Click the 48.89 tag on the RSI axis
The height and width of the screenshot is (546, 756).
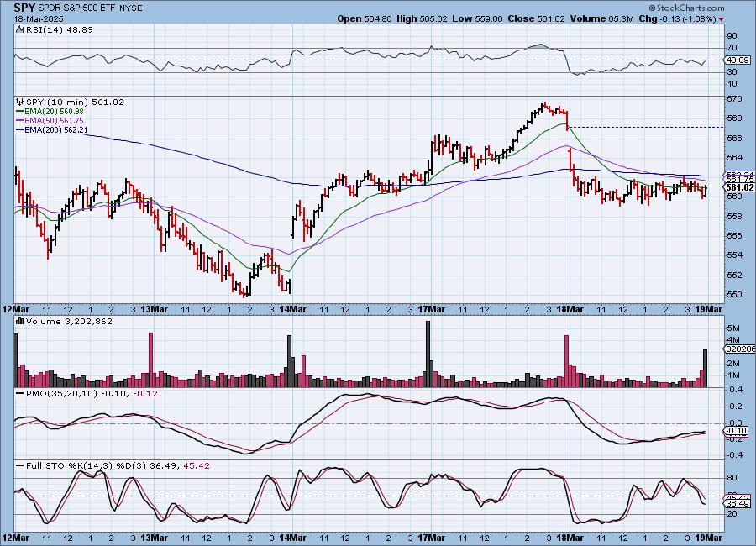[x=738, y=60]
